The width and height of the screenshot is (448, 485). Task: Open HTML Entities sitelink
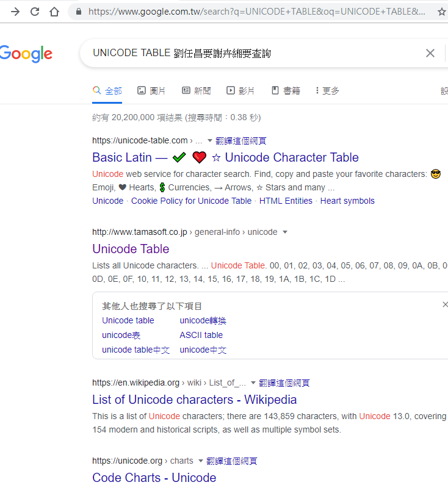pos(286,201)
